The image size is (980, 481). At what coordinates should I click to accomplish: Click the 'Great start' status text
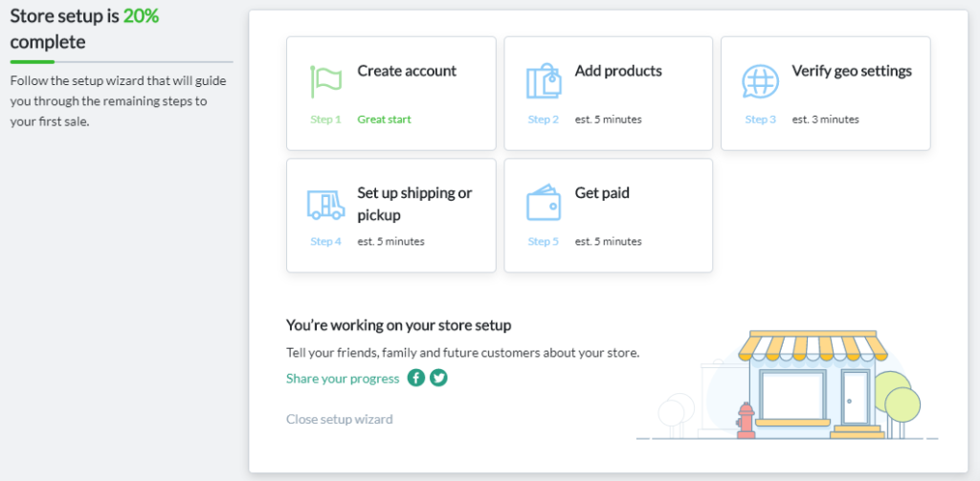(385, 120)
